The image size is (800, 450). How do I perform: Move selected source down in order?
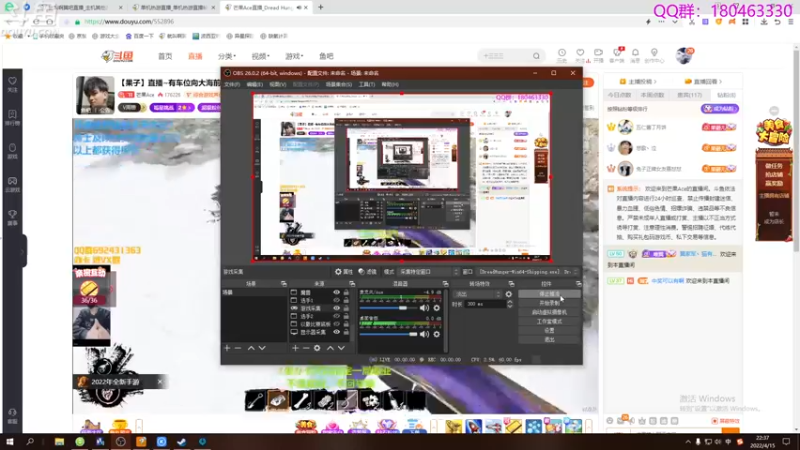pos(341,348)
